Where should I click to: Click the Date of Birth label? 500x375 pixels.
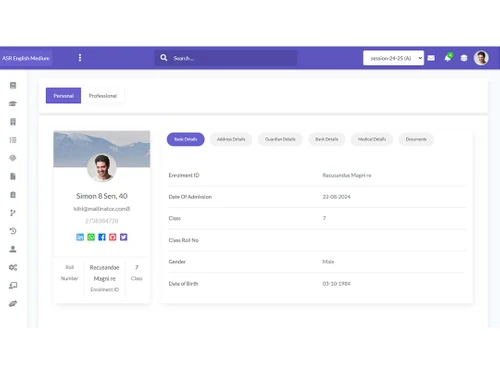183,284
